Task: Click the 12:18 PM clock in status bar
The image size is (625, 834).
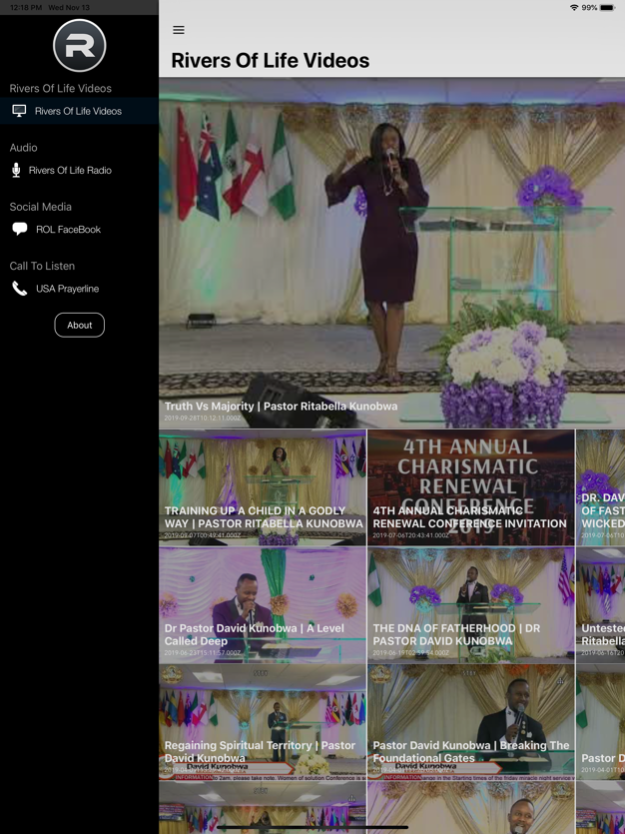Action: pyautogui.click(x=26, y=7)
